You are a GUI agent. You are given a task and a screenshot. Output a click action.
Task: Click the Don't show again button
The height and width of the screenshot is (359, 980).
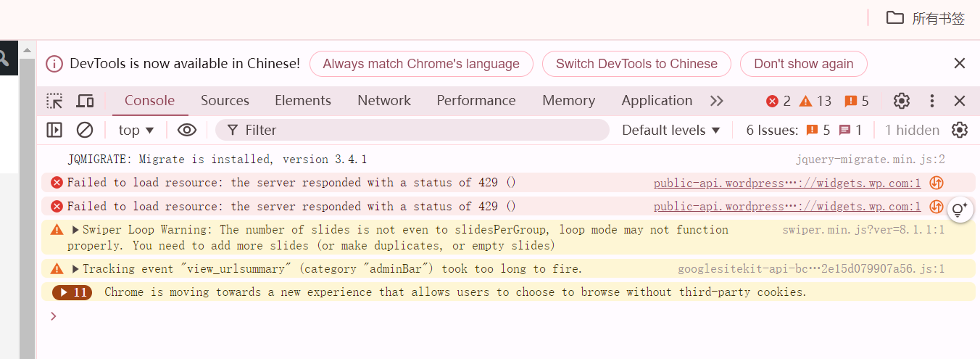click(x=803, y=64)
